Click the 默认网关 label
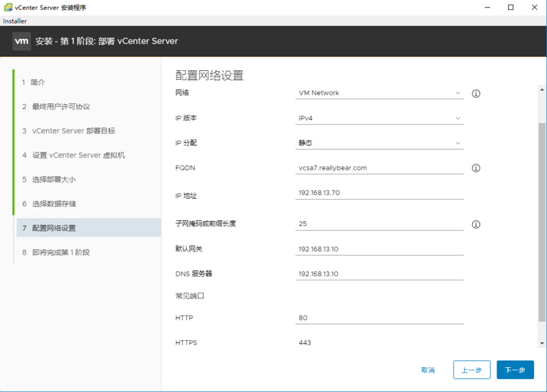The height and width of the screenshot is (392, 547). point(189,249)
